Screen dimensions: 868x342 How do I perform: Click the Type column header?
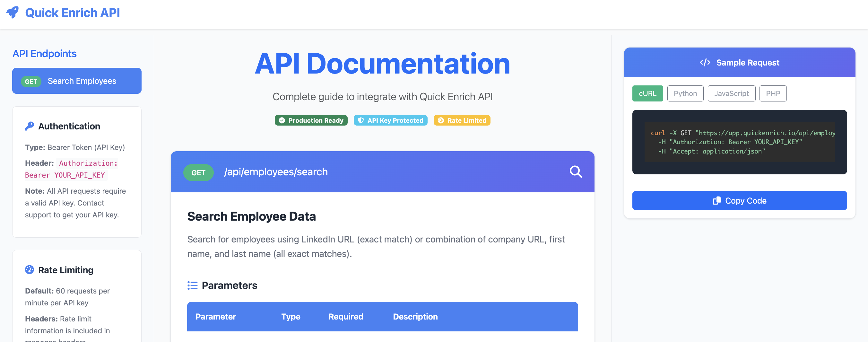tap(291, 317)
